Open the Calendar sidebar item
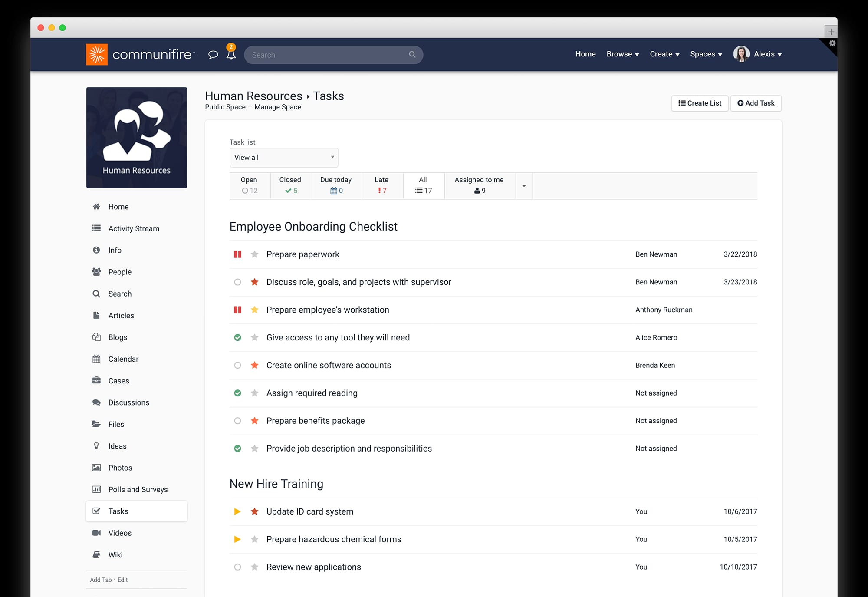The image size is (868, 597). [x=137, y=359]
